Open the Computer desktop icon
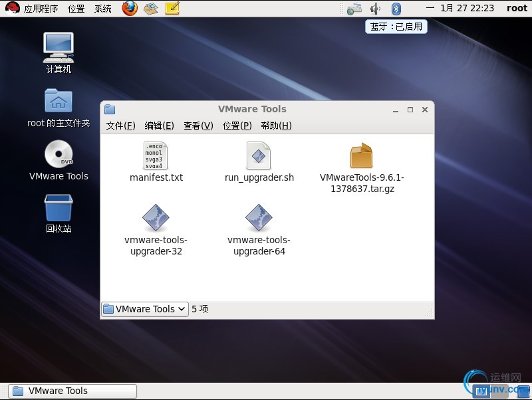Image resolution: width=532 pixels, height=400 pixels. (x=59, y=47)
